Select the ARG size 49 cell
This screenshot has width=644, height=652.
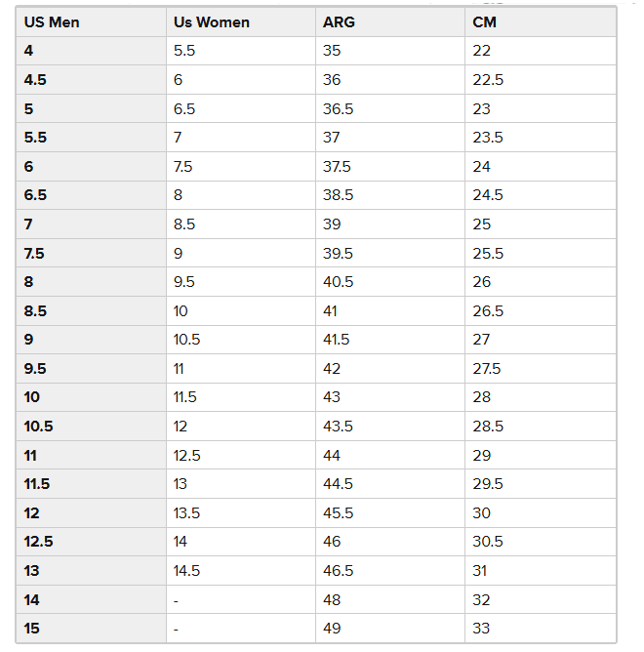(x=332, y=629)
